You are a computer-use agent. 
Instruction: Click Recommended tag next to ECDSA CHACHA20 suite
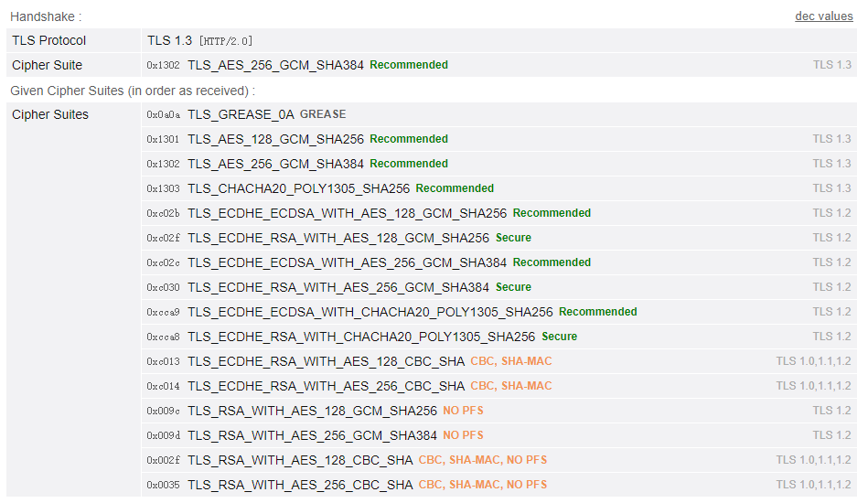coord(598,312)
